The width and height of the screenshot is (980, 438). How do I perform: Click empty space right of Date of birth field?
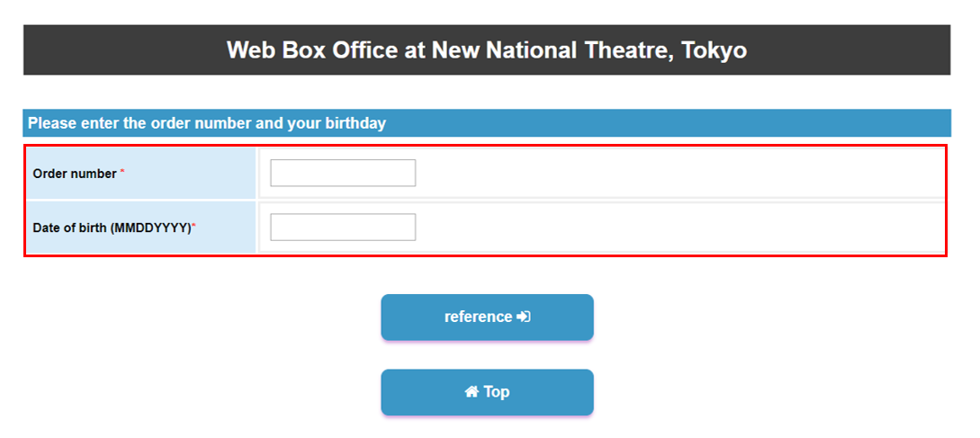click(675, 228)
